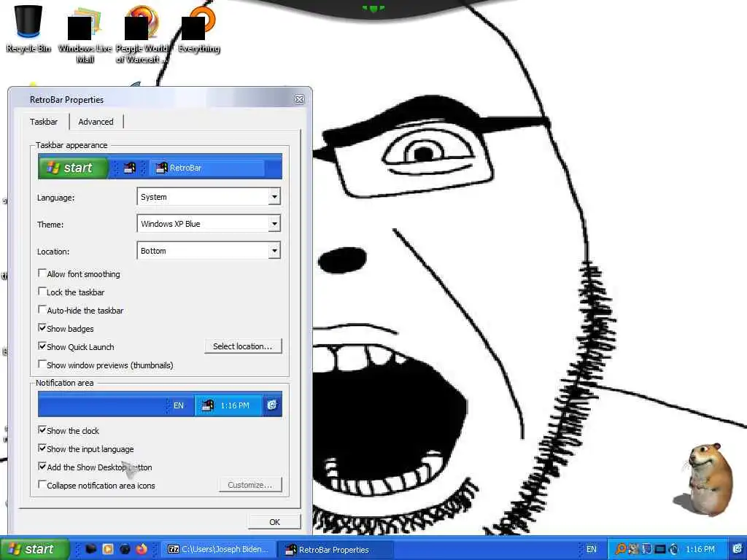Click the start button in appearance preview

tap(74, 168)
